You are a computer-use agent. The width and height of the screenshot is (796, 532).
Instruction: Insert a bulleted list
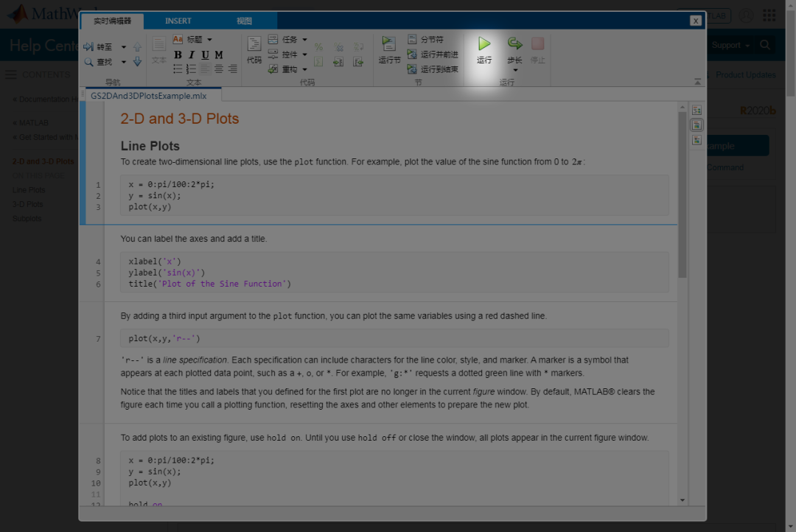click(178, 69)
